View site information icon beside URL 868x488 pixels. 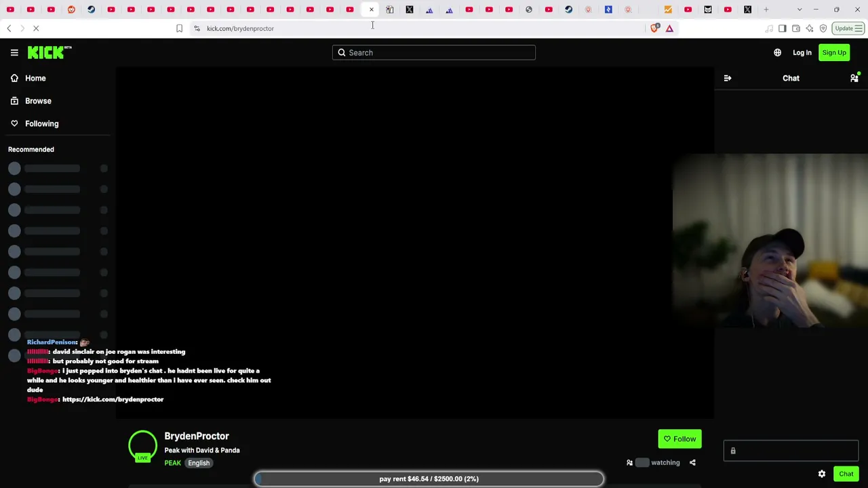coord(197,28)
